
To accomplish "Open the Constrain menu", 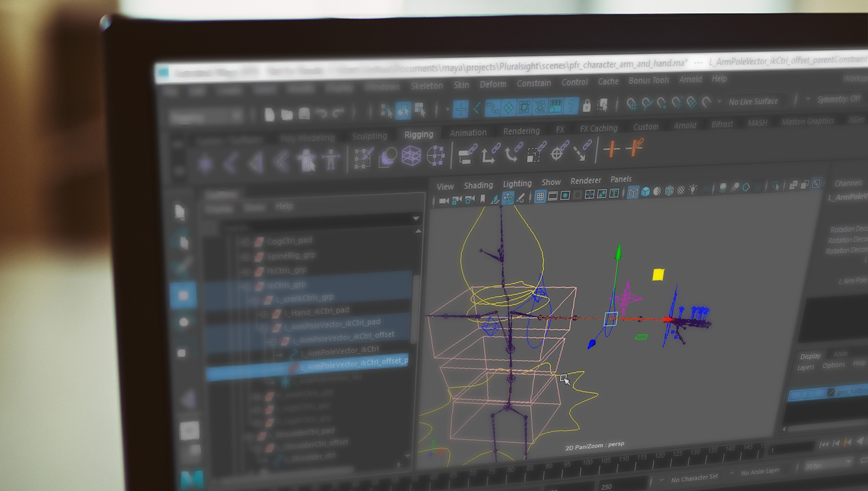I will [x=534, y=83].
